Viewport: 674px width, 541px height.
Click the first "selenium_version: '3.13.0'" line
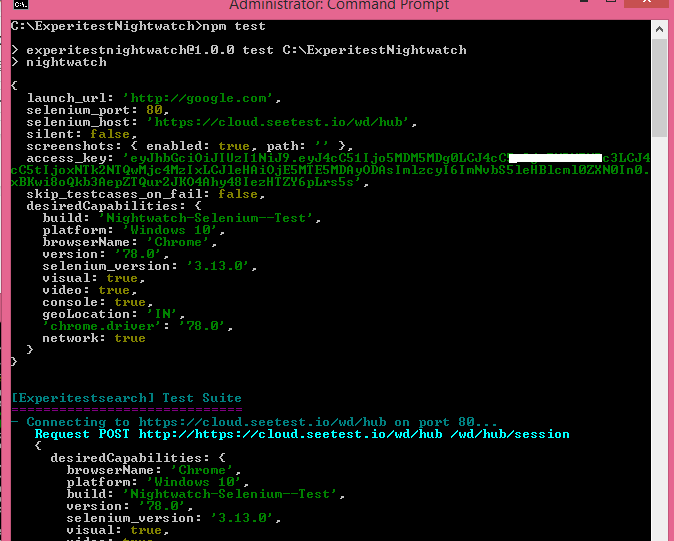coord(150,266)
